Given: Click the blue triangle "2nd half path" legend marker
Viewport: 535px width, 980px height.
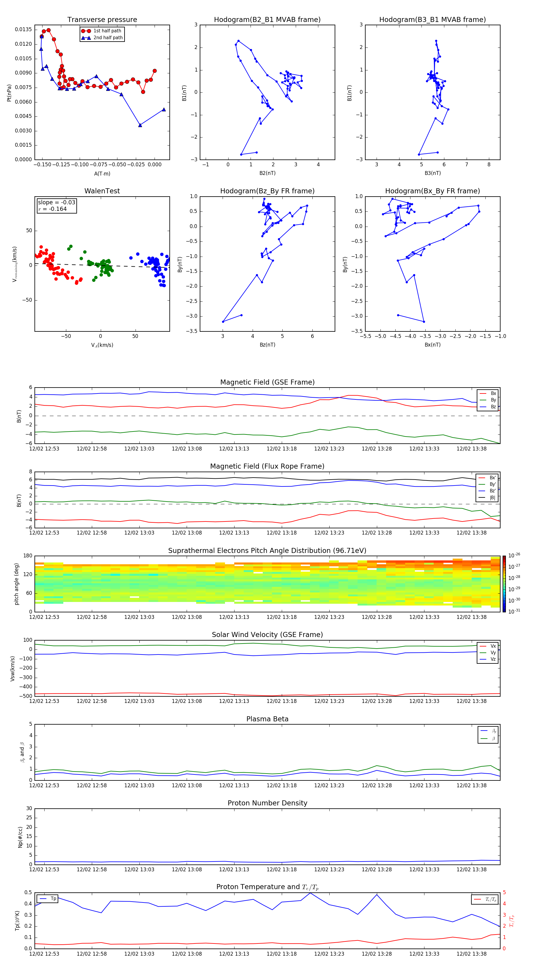Looking at the screenshot, I should [x=86, y=38].
